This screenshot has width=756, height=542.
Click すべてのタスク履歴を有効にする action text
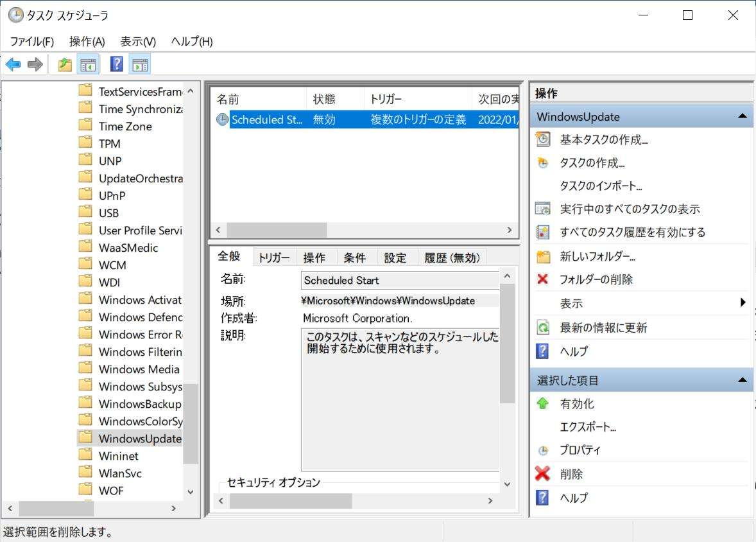[633, 232]
